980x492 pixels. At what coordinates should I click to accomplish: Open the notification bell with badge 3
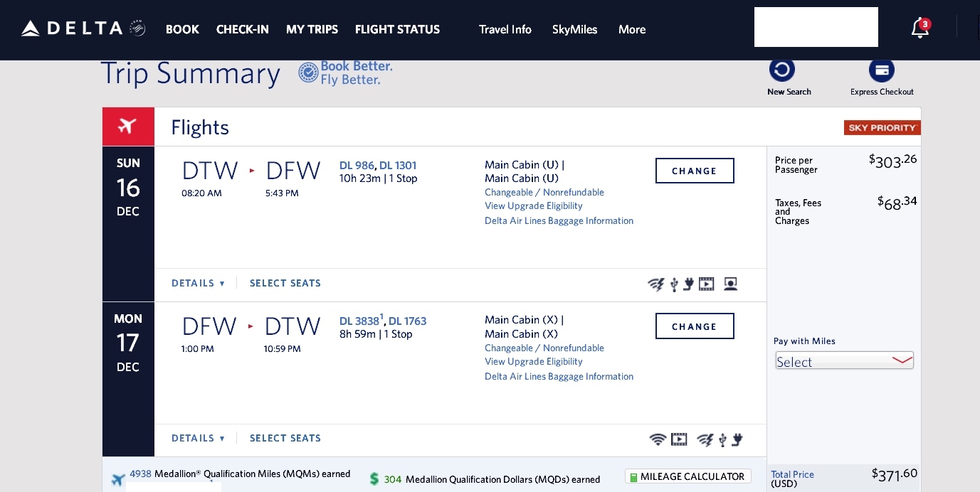click(x=919, y=28)
